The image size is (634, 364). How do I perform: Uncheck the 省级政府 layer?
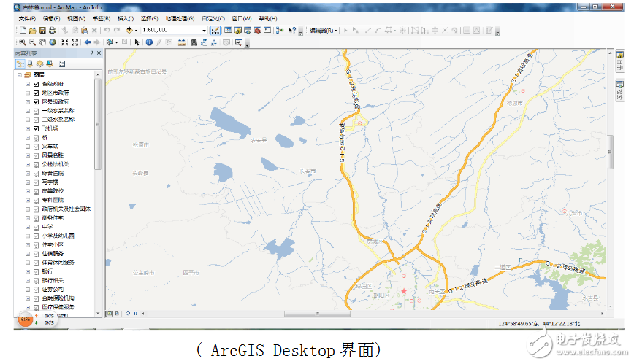click(x=36, y=84)
